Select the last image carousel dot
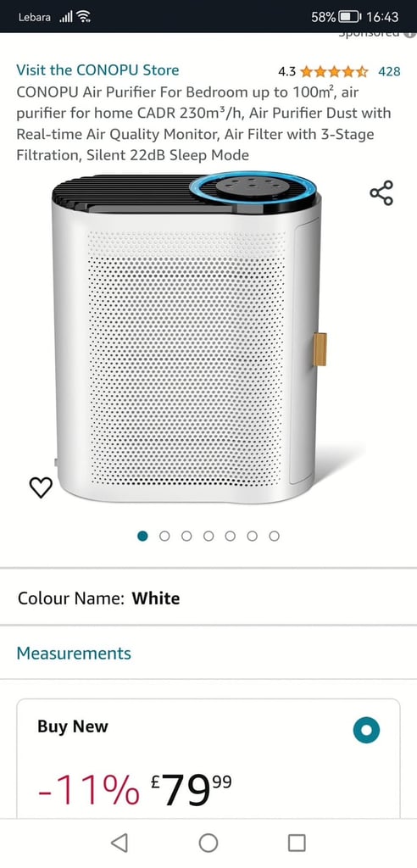 (274, 536)
